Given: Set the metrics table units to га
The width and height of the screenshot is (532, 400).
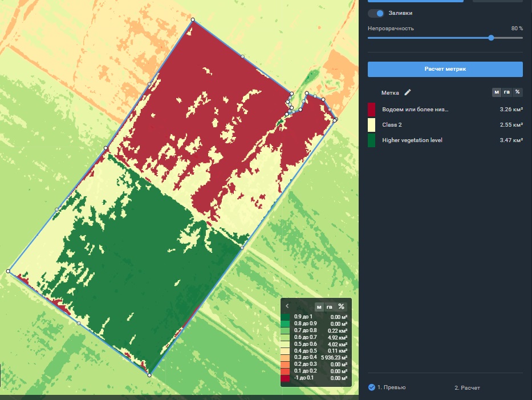Looking at the screenshot, I should pyautogui.click(x=506, y=92).
